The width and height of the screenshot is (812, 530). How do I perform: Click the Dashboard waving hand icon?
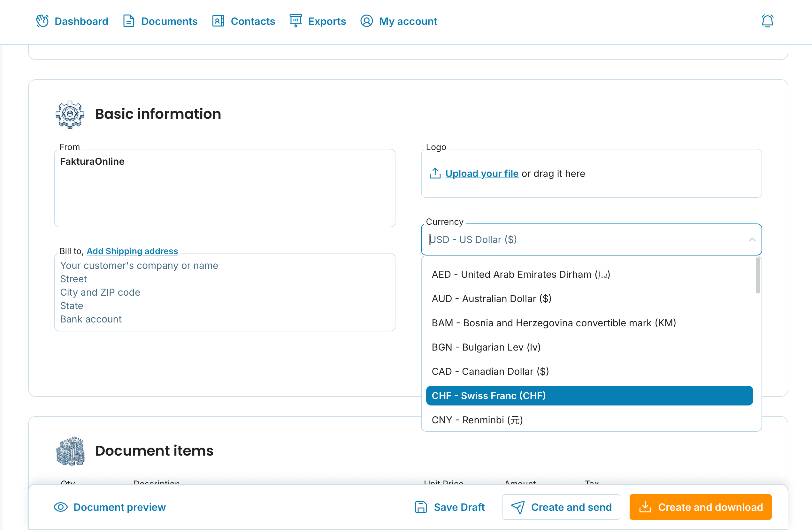[42, 21]
